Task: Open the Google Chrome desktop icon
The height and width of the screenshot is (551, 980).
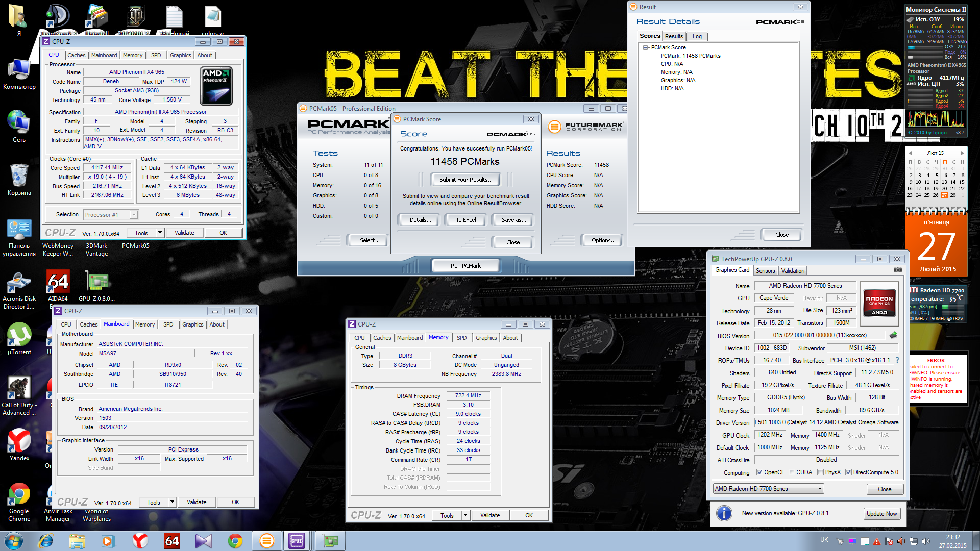Action: (x=19, y=503)
